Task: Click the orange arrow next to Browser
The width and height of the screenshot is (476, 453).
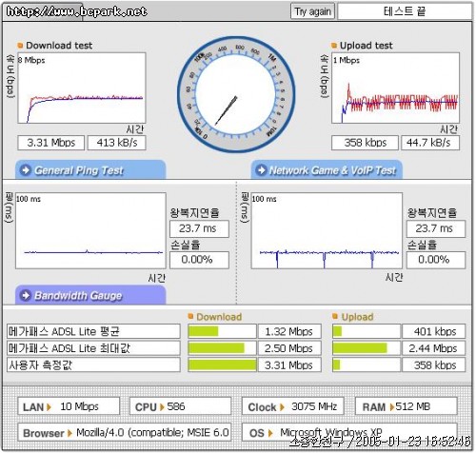Action: 69,433
